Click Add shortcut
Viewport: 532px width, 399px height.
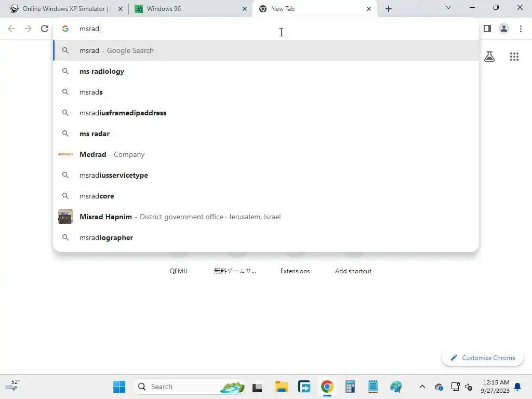353,271
